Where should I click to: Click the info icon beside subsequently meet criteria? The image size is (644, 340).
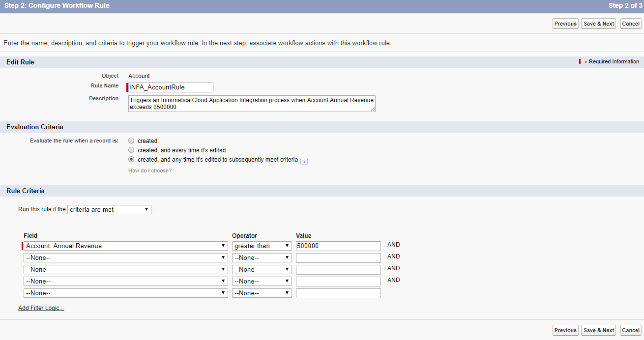click(304, 161)
